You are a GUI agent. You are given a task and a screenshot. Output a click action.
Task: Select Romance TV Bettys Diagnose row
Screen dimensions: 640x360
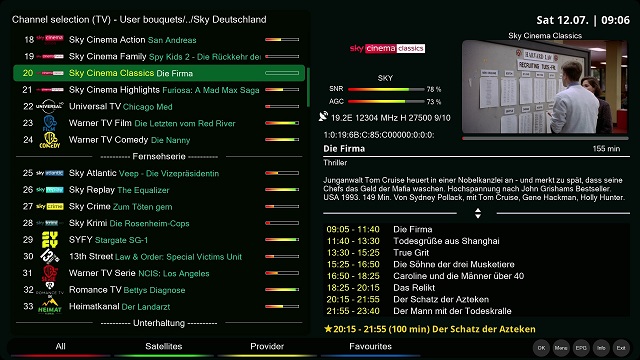(x=159, y=290)
